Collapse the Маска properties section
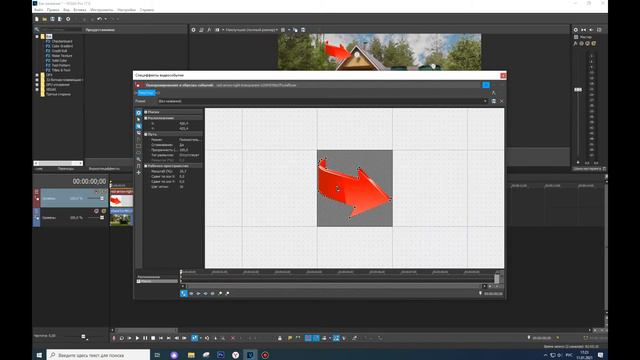The image size is (640, 360). tap(146, 112)
